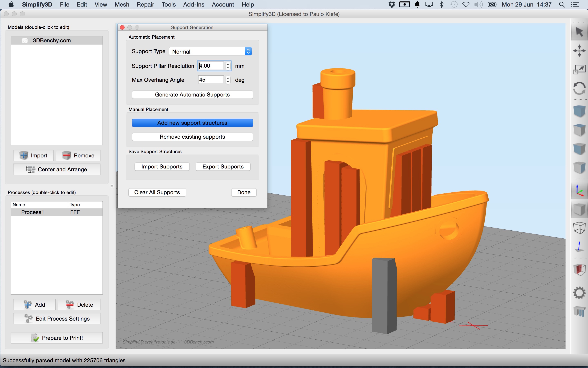Open the Bluetooth status menu
This screenshot has width=588, height=368.
[441, 4]
